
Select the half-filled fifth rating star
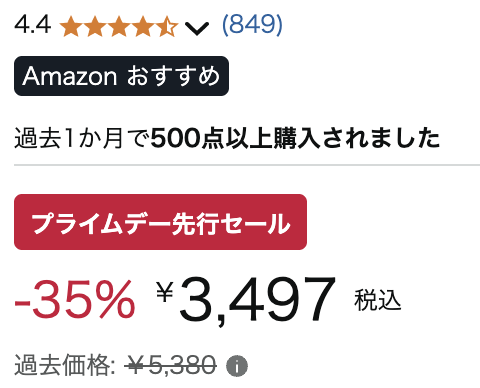click(167, 27)
